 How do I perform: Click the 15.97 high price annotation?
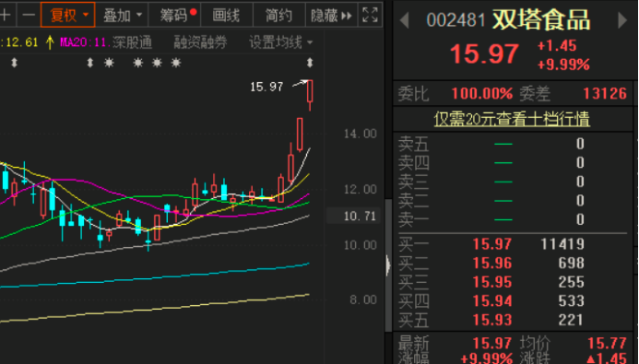coord(266,87)
